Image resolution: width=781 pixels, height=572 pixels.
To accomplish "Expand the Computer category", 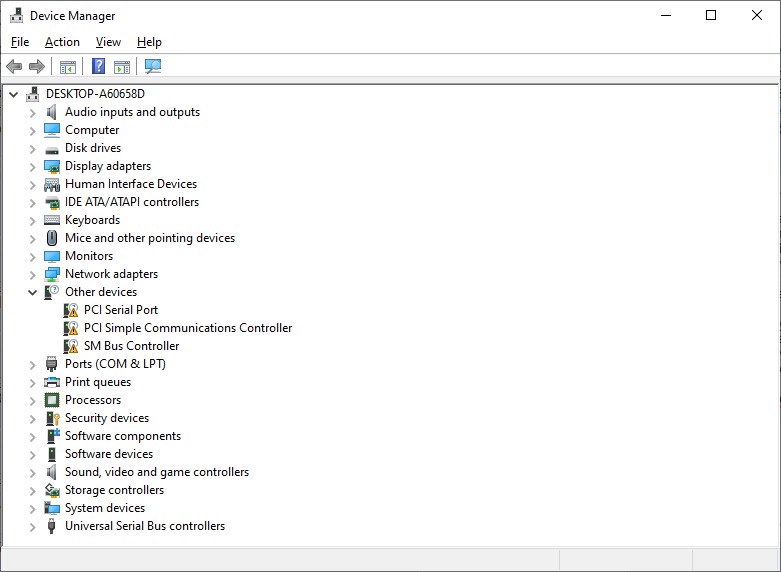I will click(x=33, y=131).
